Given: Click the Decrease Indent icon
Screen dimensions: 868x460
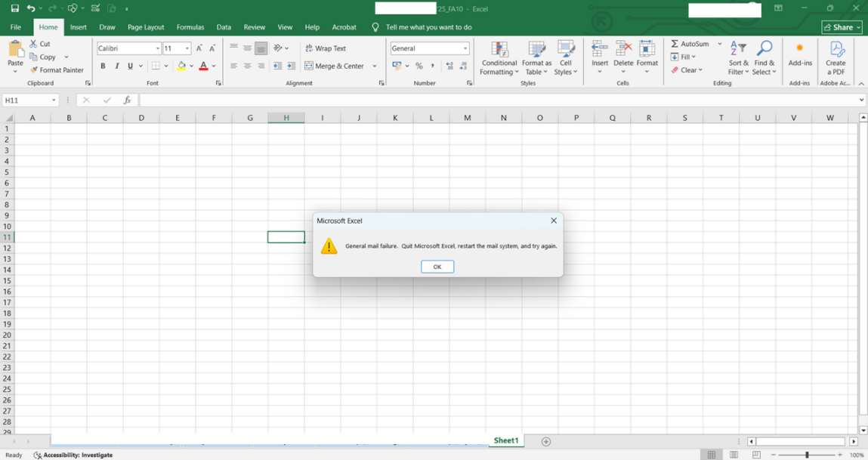Looking at the screenshot, I should (x=277, y=66).
